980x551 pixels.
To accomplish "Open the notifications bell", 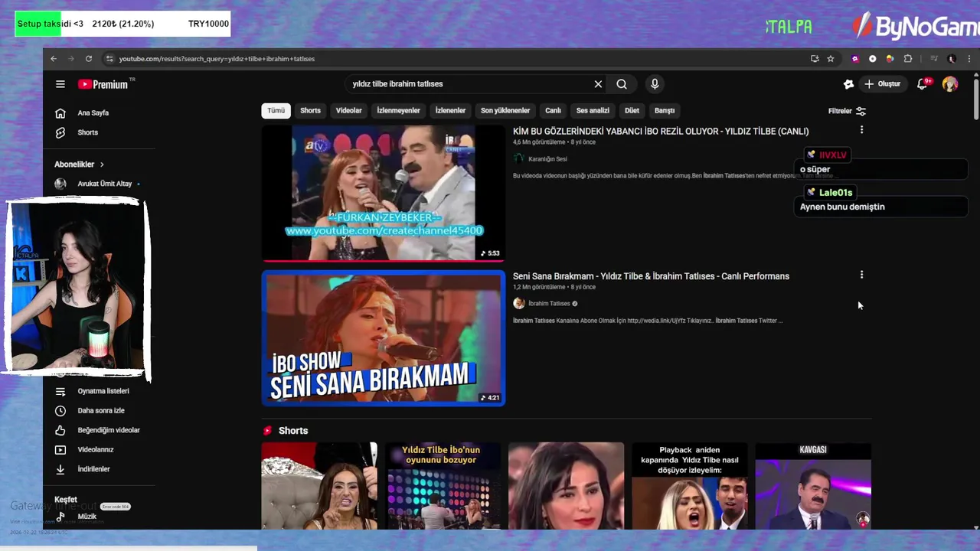I will pos(923,84).
